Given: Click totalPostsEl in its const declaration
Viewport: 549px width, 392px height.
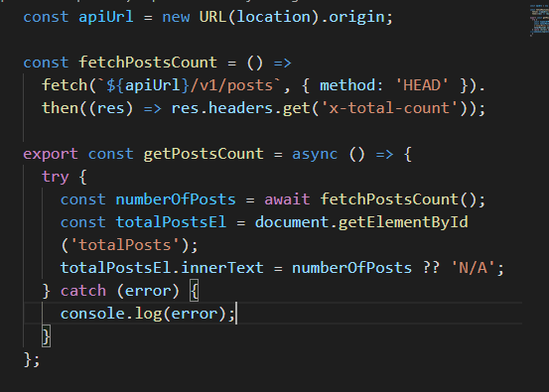Looking at the screenshot, I should [x=171, y=222].
